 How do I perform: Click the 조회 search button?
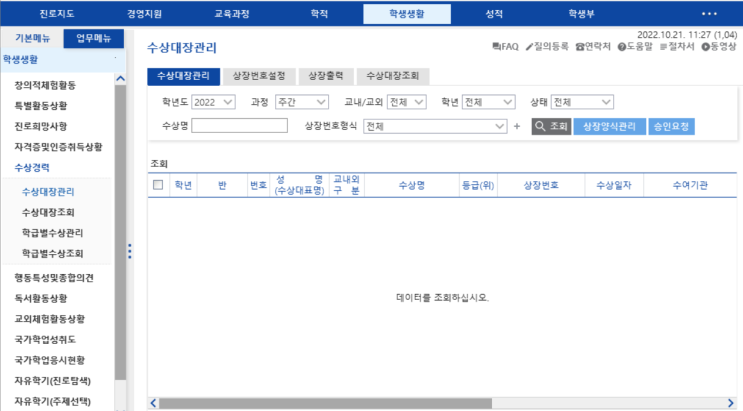(551, 126)
